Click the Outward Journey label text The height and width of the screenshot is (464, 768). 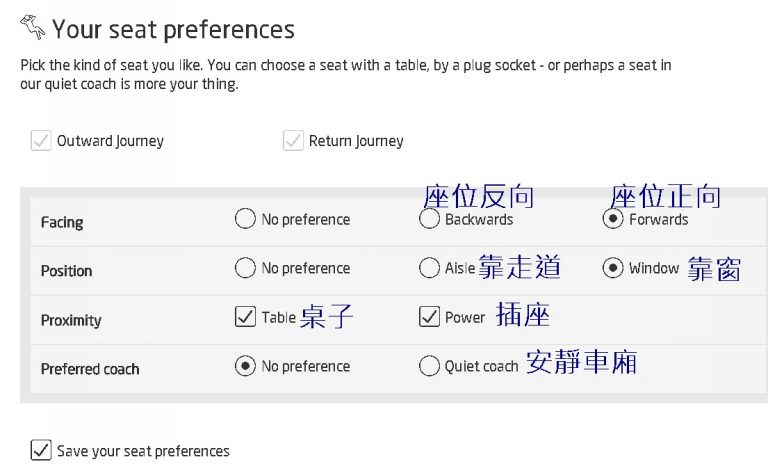click(110, 141)
